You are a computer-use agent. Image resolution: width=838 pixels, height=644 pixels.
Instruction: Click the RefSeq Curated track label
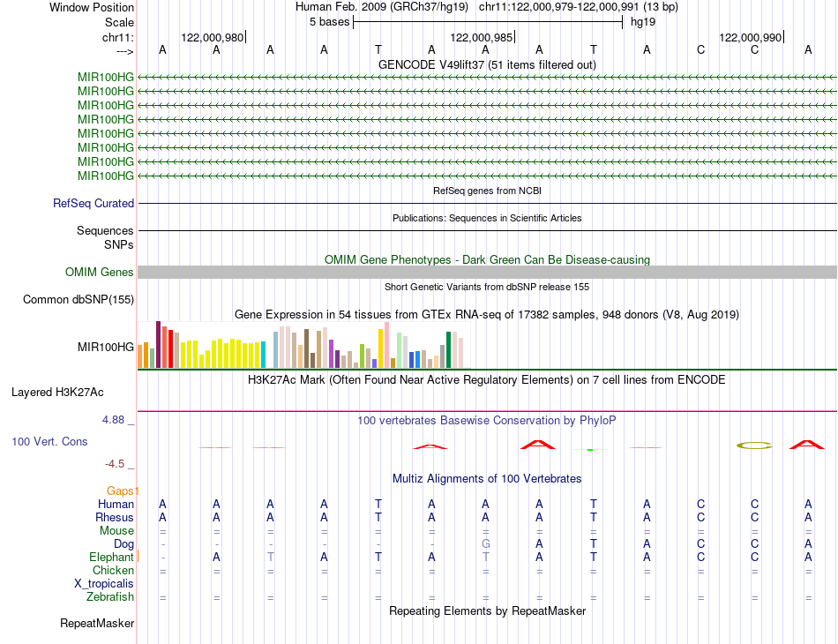coord(94,204)
